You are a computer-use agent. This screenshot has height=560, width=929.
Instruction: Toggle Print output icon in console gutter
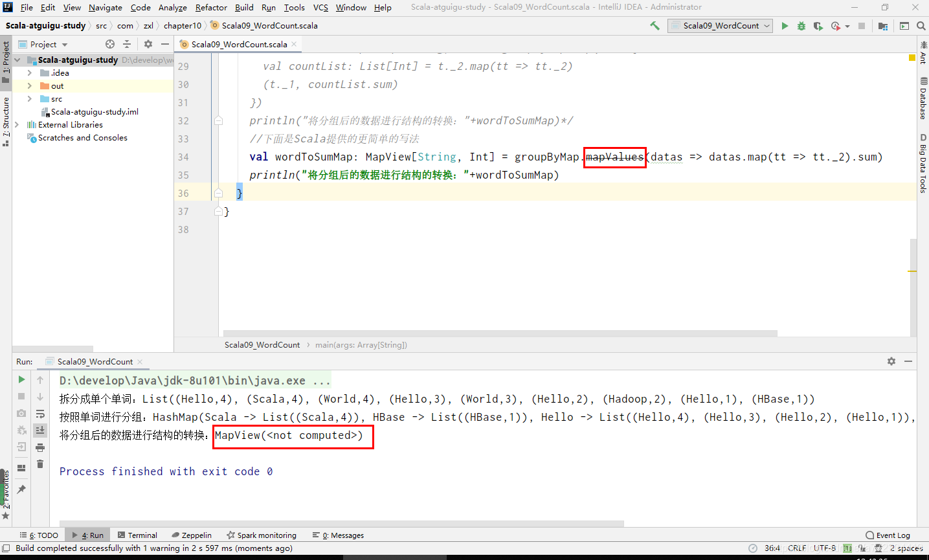[x=39, y=448]
